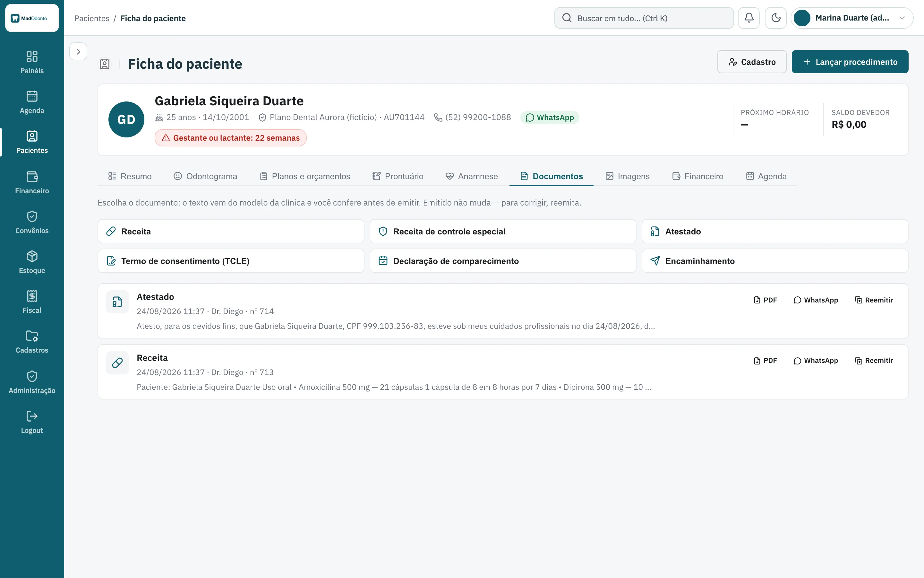Open the Planos e orçamentos tab

tap(305, 176)
